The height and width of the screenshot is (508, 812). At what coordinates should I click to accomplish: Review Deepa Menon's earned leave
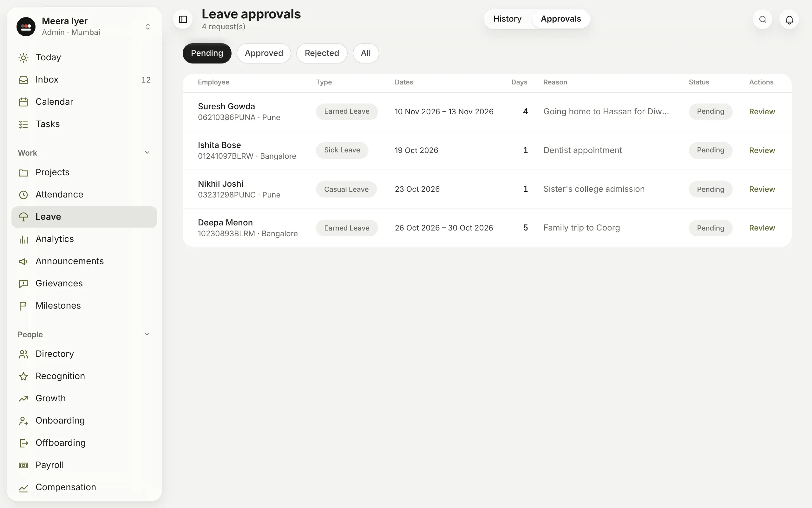tap(762, 228)
